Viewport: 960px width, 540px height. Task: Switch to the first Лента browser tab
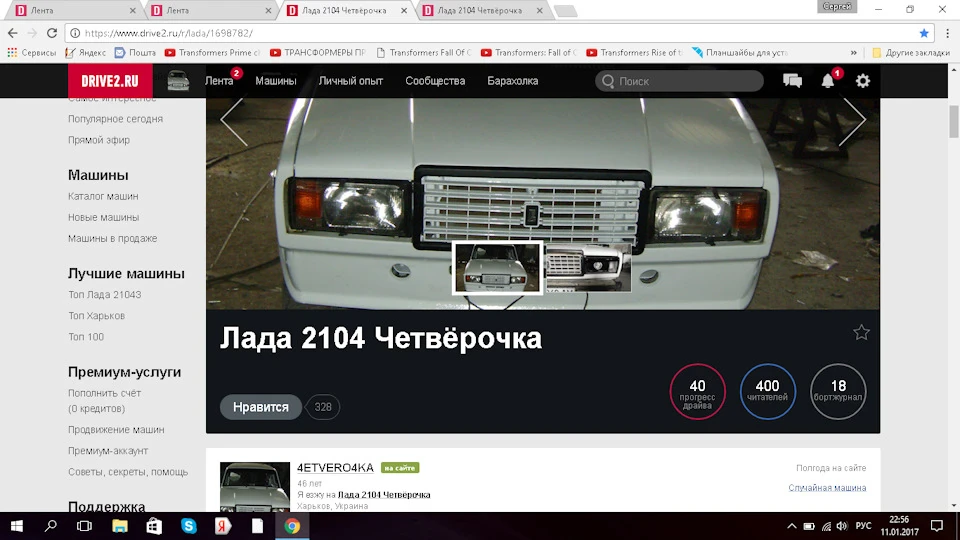73,10
